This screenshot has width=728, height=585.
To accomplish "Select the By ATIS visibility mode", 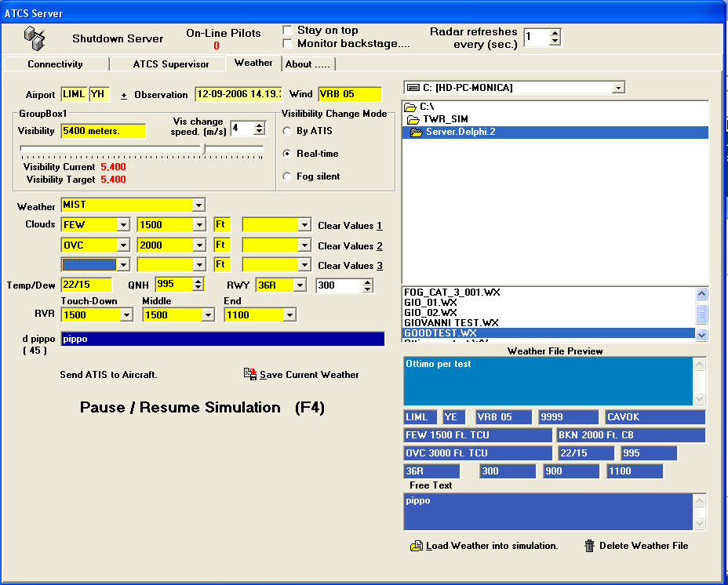I will (x=287, y=132).
